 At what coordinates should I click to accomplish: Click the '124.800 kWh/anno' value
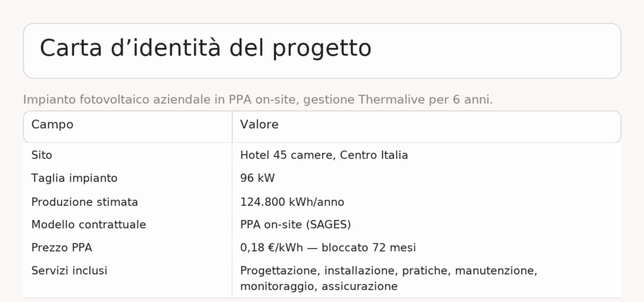point(292,202)
